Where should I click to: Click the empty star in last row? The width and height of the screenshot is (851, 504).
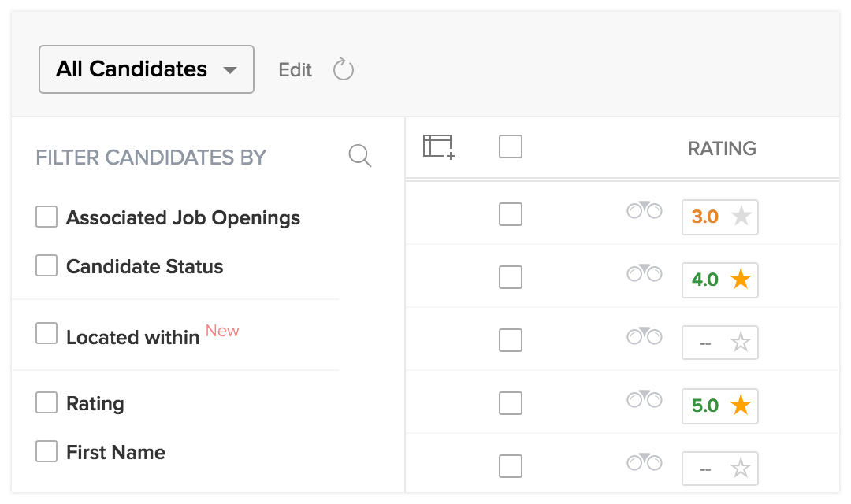tap(741, 469)
